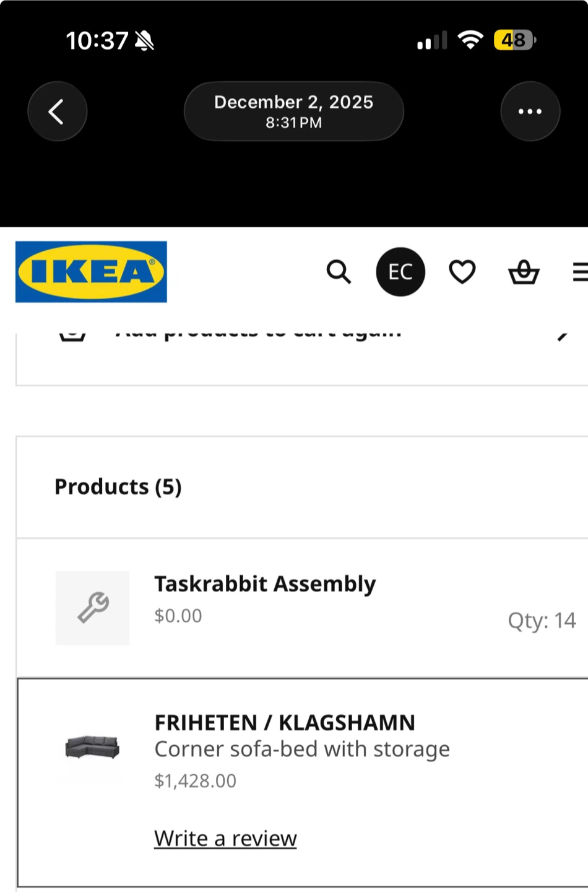Open the three-dot more options menu
The width and height of the screenshot is (588, 892).
click(x=530, y=111)
